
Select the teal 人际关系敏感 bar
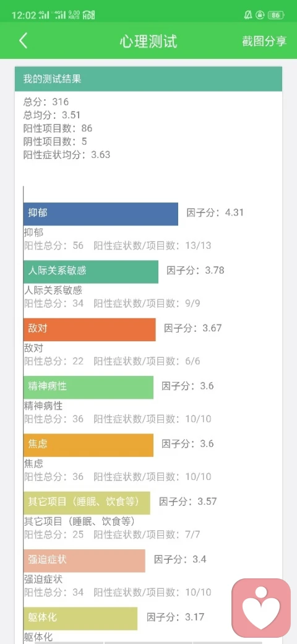pyautogui.click(x=91, y=271)
